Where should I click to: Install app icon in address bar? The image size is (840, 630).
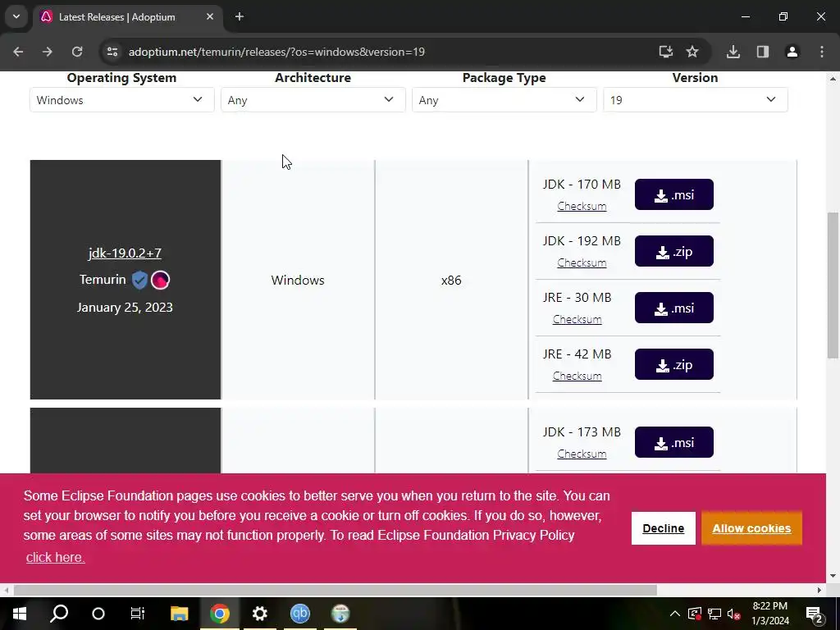tap(666, 52)
